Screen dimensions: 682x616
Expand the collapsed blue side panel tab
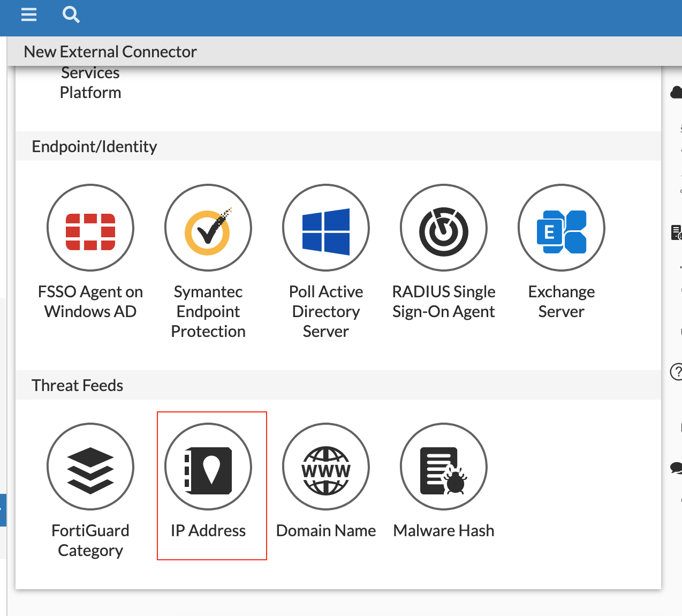tap(3, 509)
